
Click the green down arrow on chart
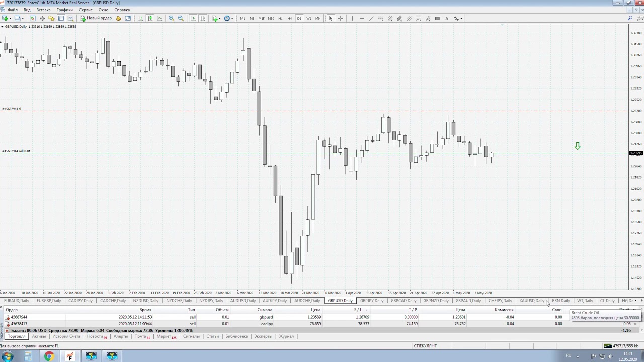click(x=578, y=146)
